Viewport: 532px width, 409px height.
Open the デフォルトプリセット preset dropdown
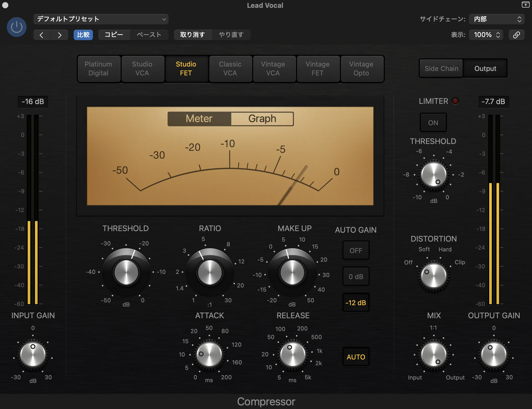101,19
